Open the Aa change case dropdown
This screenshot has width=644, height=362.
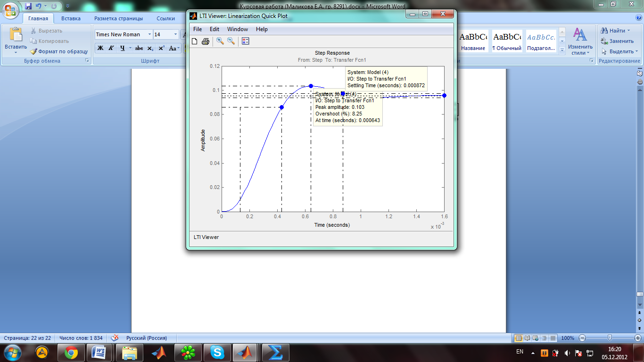point(173,48)
